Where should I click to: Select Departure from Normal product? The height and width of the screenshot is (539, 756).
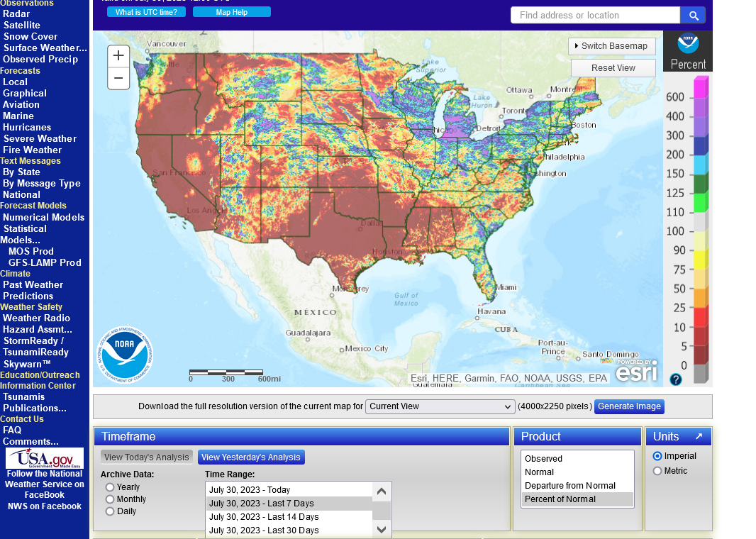tap(577, 486)
